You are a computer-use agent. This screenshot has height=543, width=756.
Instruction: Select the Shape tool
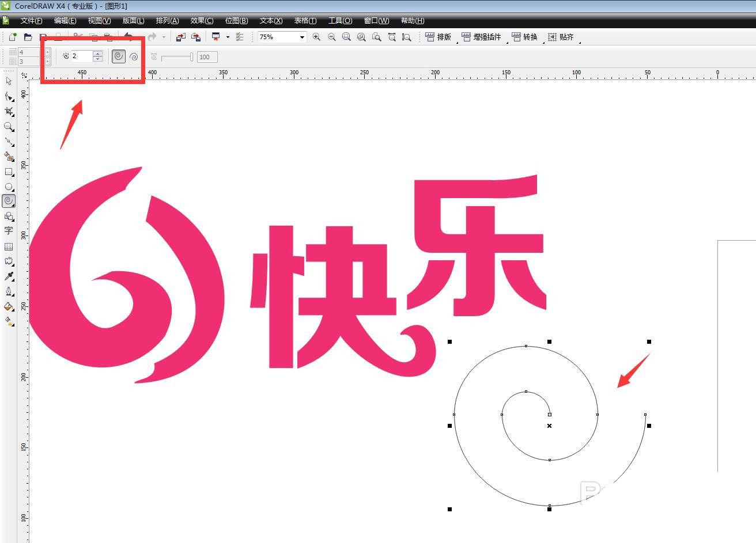9,96
